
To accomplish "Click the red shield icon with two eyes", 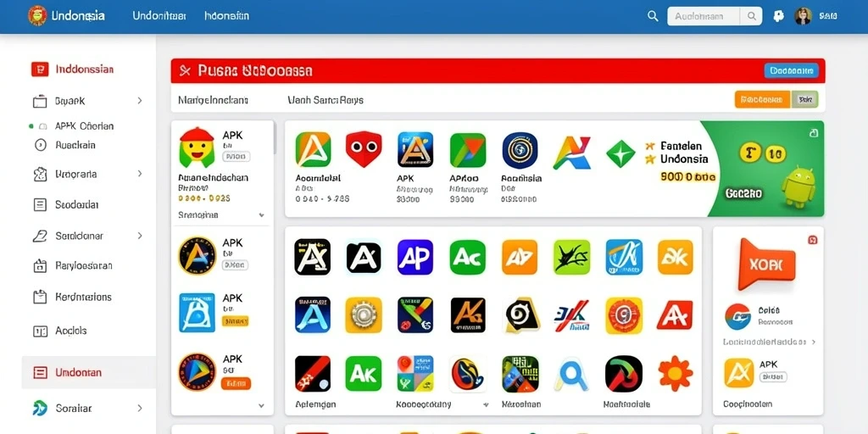I will [364, 149].
